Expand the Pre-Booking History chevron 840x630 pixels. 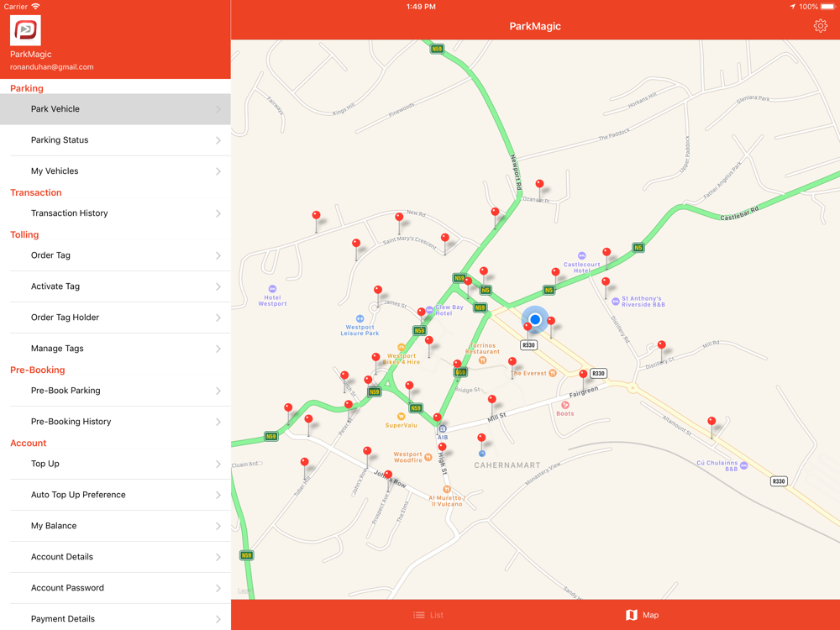(218, 422)
